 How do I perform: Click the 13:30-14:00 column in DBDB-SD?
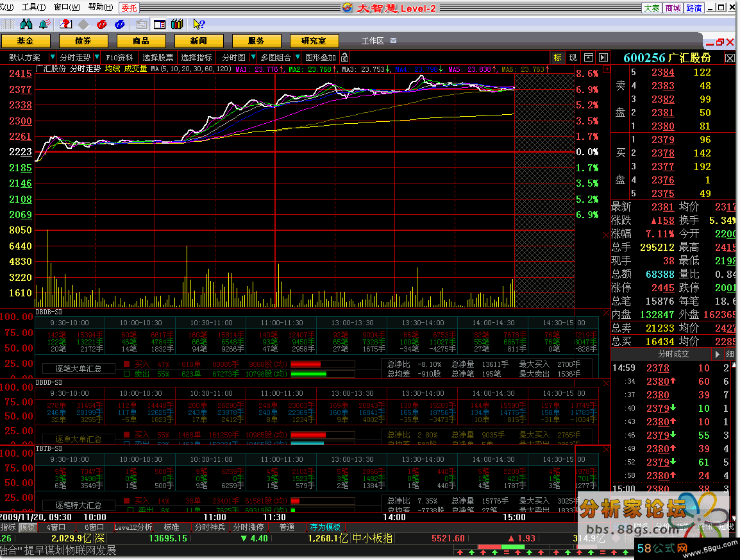[423, 323]
